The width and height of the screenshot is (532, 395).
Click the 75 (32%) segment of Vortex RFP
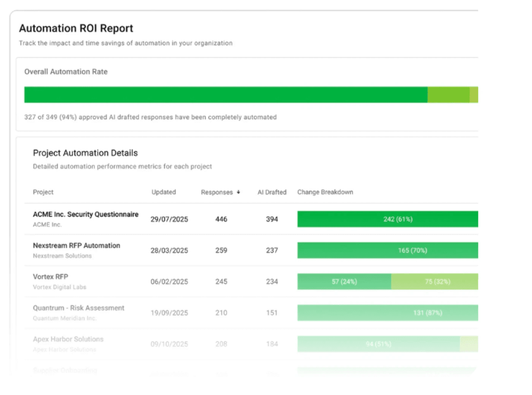pyautogui.click(x=435, y=281)
